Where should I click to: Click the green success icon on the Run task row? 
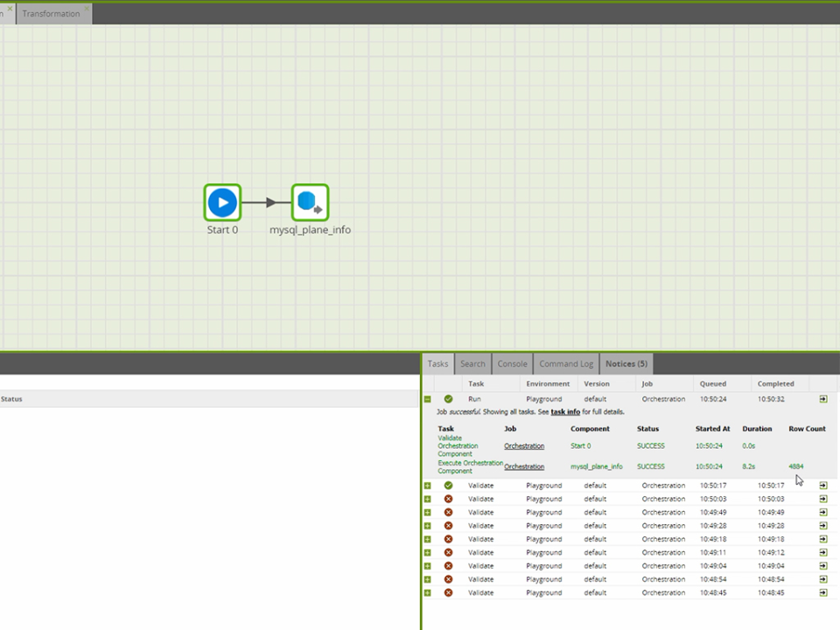click(x=448, y=398)
